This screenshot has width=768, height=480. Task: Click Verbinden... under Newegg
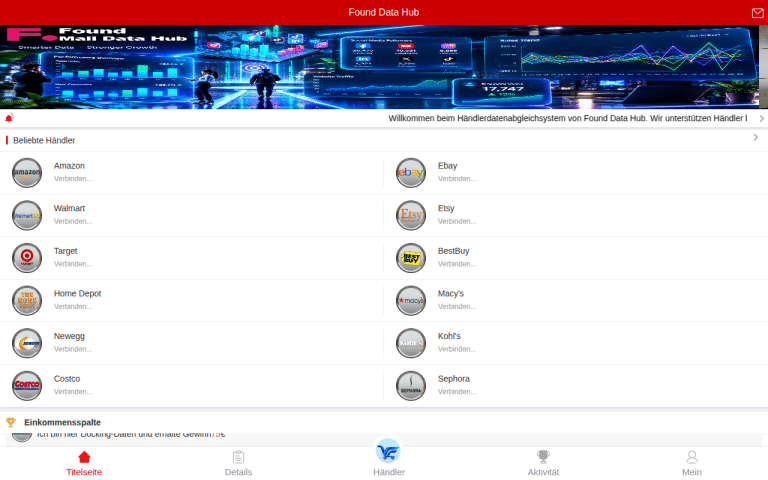click(73, 349)
